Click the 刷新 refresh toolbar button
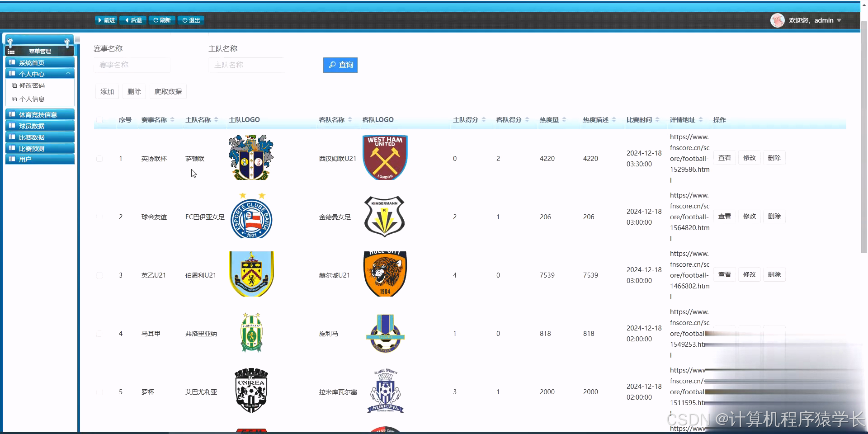 (x=161, y=20)
